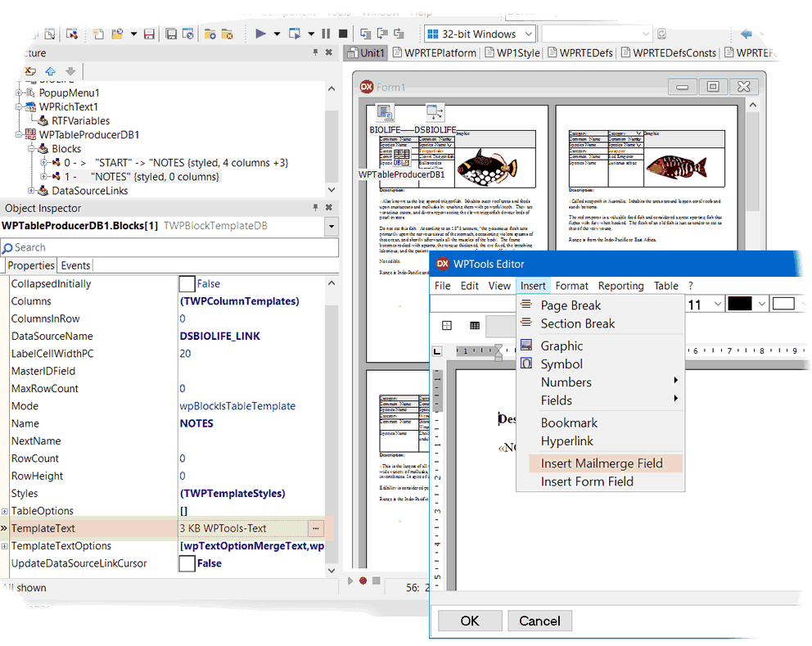Open the 32-bit Windows platform dropdown

click(528, 34)
